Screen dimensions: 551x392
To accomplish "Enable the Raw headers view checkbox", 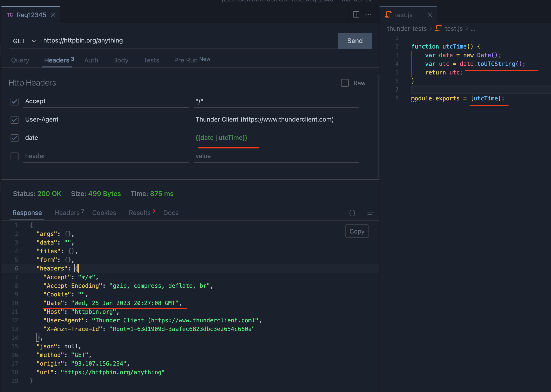I will pos(345,83).
